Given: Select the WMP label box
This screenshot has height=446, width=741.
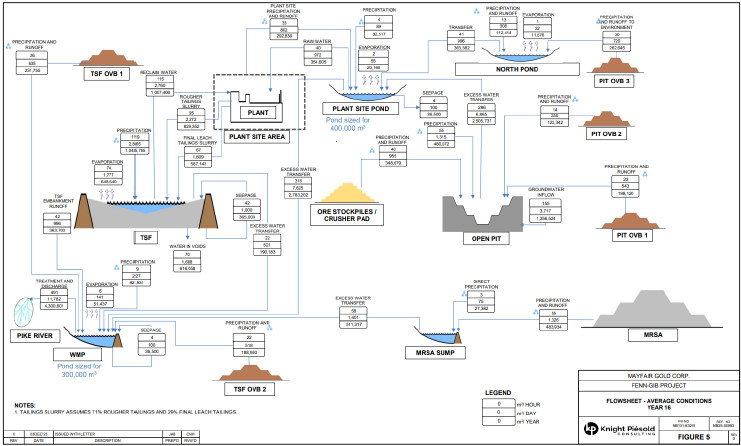Looking at the screenshot, I should pyautogui.click(x=77, y=354).
